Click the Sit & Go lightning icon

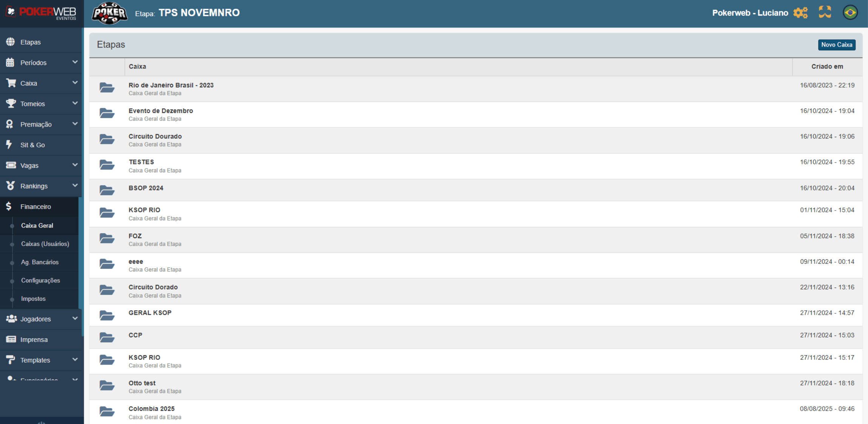[x=10, y=145]
